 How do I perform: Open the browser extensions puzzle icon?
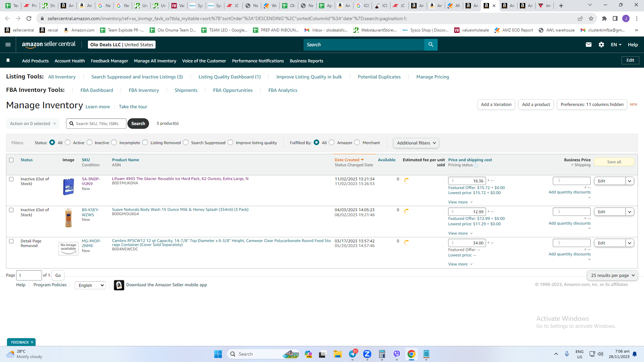click(x=604, y=18)
